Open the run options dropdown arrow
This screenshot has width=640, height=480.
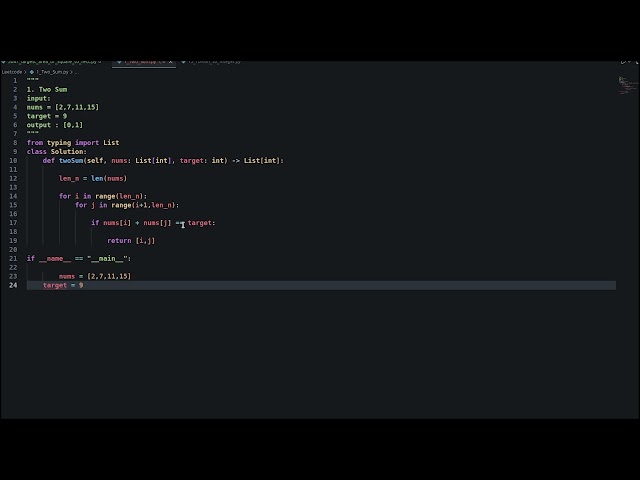click(x=630, y=62)
